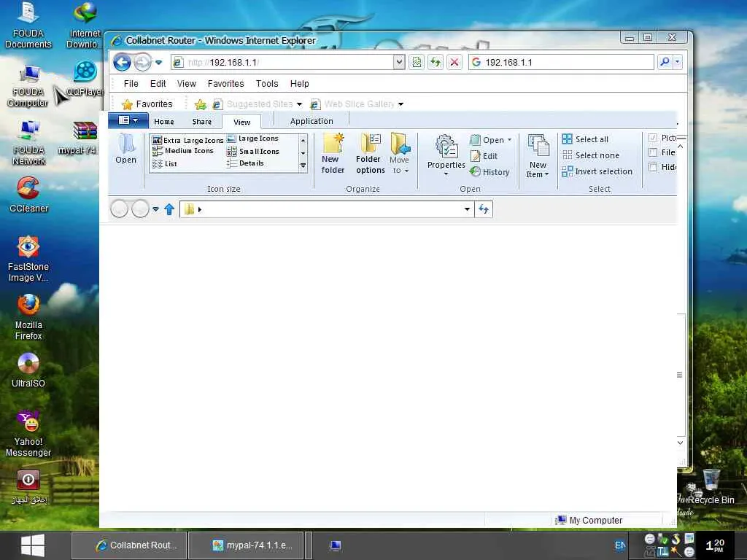Expand the address bar history dropdown

(399, 63)
